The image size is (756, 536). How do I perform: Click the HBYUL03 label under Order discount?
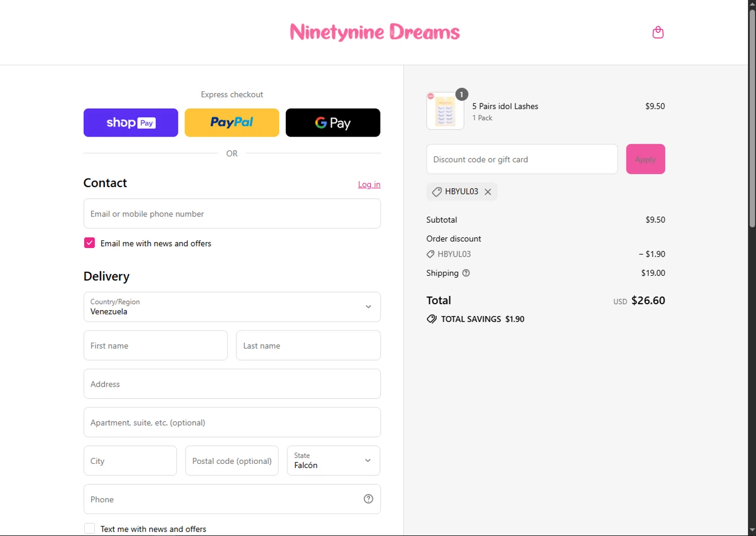(454, 254)
